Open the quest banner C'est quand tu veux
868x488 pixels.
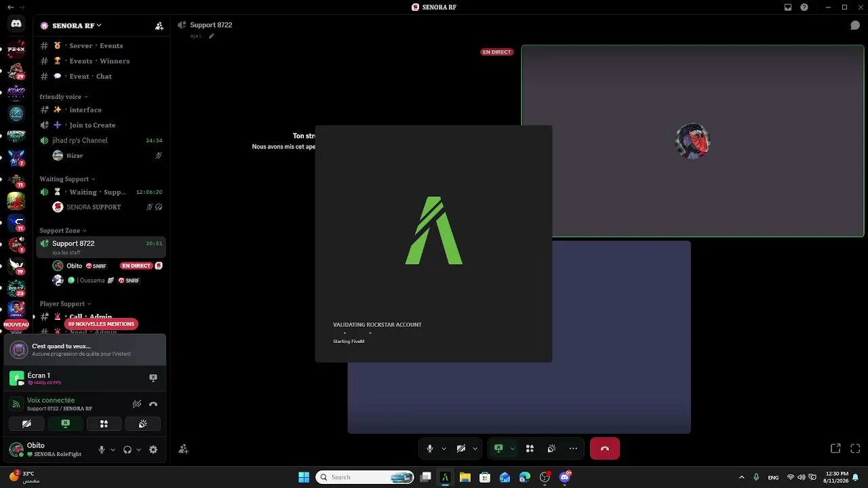[x=85, y=350]
